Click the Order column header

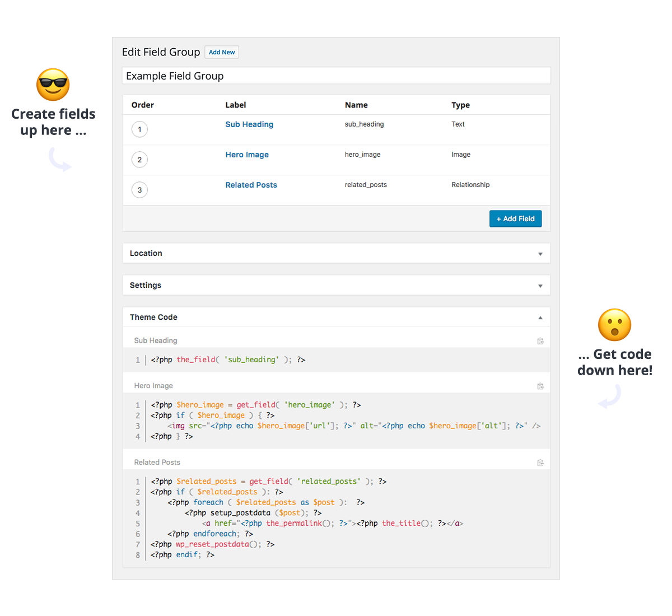(143, 105)
